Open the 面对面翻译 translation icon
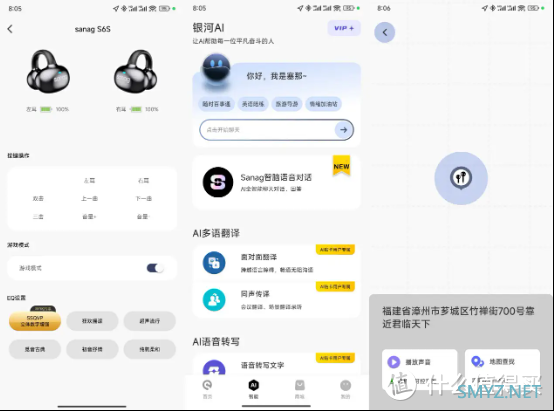The width and height of the screenshot is (554, 411). [214, 263]
